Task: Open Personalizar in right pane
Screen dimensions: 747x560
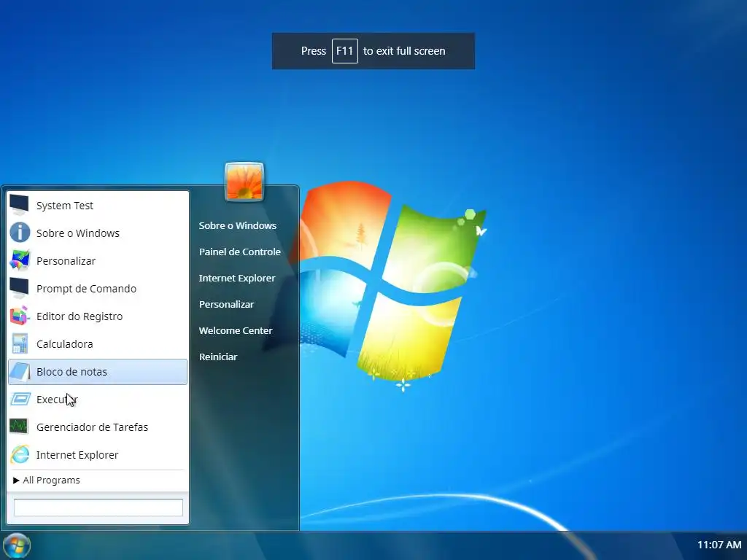Action: tap(226, 304)
